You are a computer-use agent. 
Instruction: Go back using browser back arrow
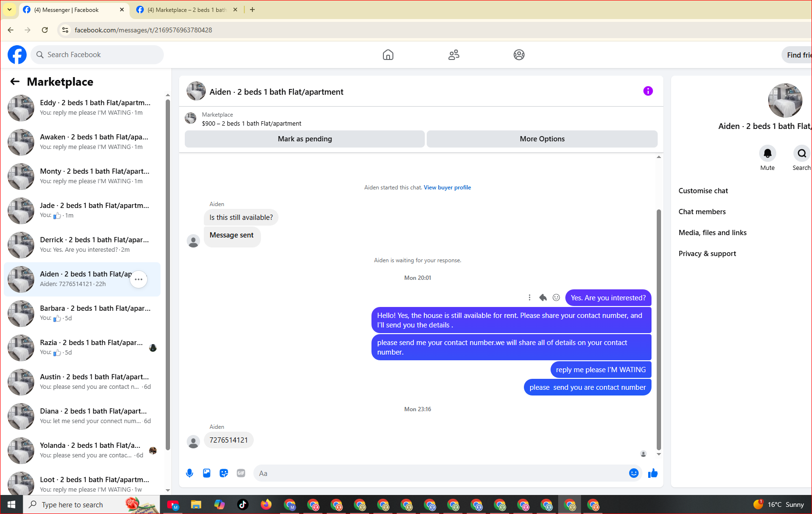10,30
